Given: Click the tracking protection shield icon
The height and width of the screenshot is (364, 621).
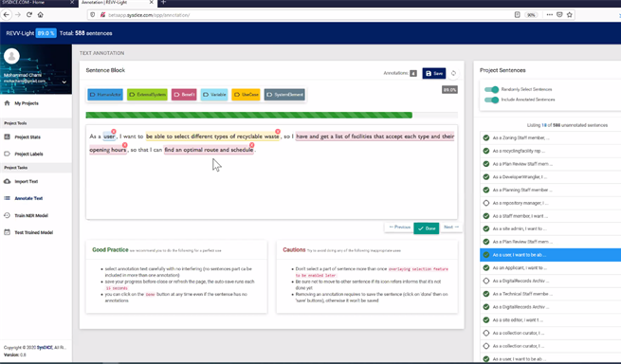Looking at the screenshot, I should pos(92,14).
